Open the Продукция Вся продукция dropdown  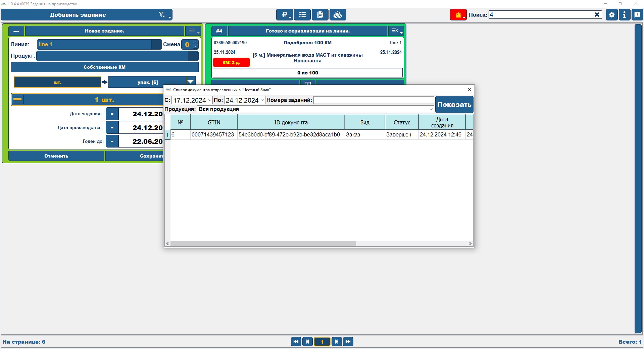tap(316, 109)
